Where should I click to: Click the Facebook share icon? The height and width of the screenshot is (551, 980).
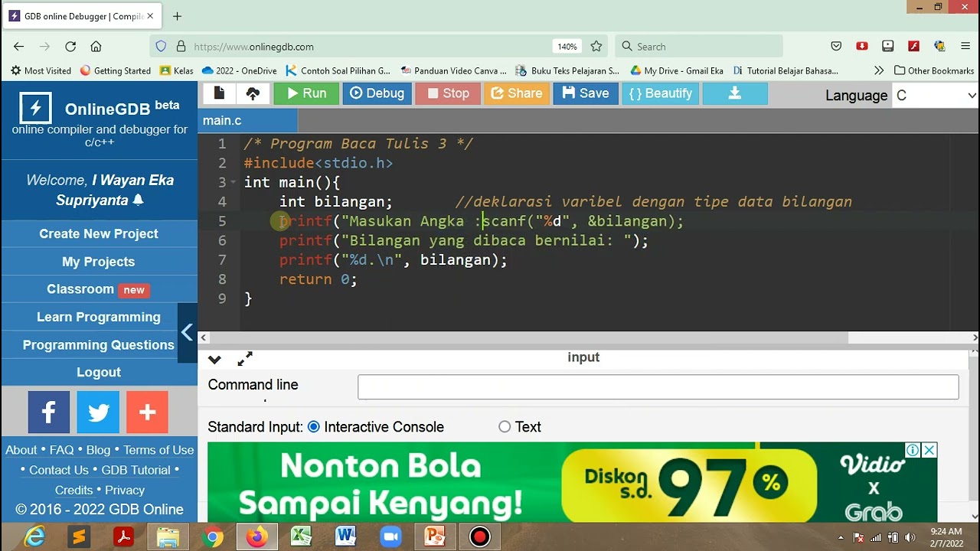49,412
